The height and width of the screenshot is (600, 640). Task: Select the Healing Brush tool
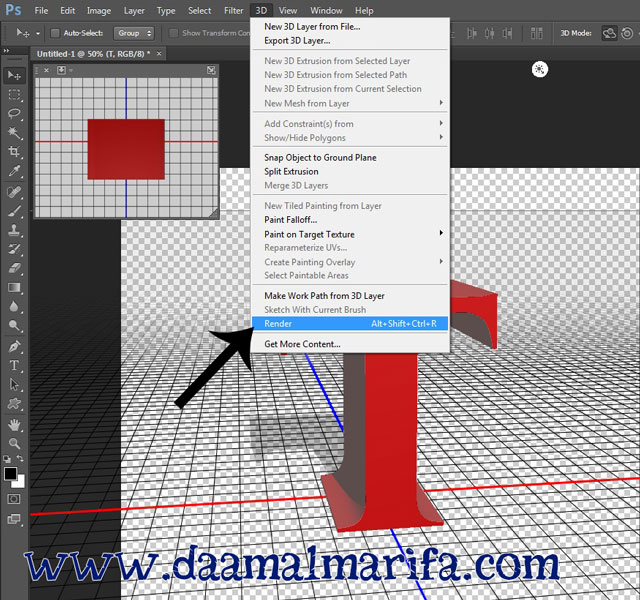(x=14, y=192)
